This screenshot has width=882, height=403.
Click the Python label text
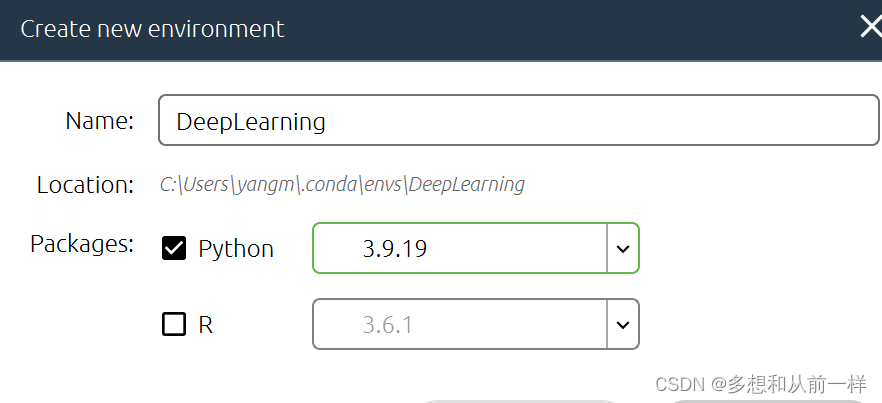pyautogui.click(x=236, y=249)
